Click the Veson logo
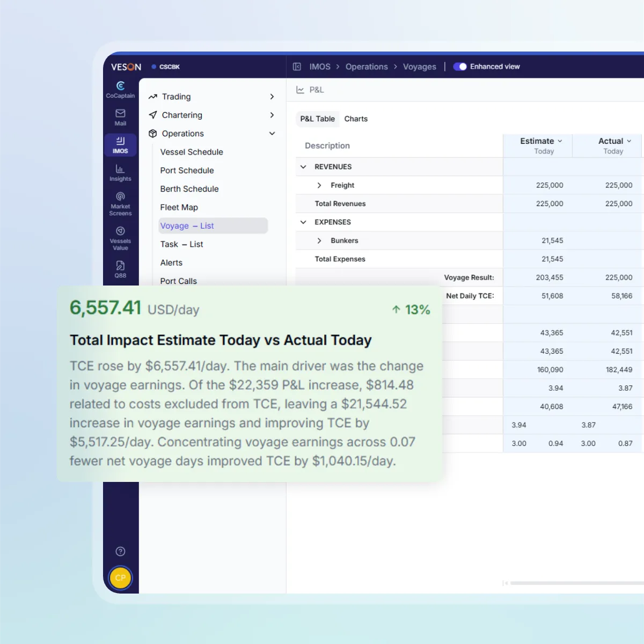This screenshot has width=644, height=644. click(126, 67)
